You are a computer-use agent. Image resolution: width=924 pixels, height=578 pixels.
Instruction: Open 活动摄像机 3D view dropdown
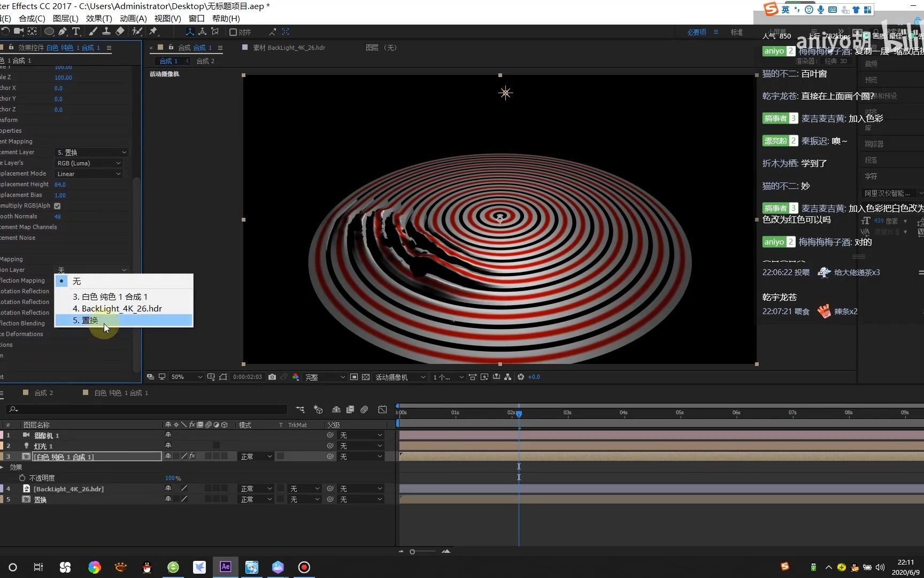tap(400, 377)
